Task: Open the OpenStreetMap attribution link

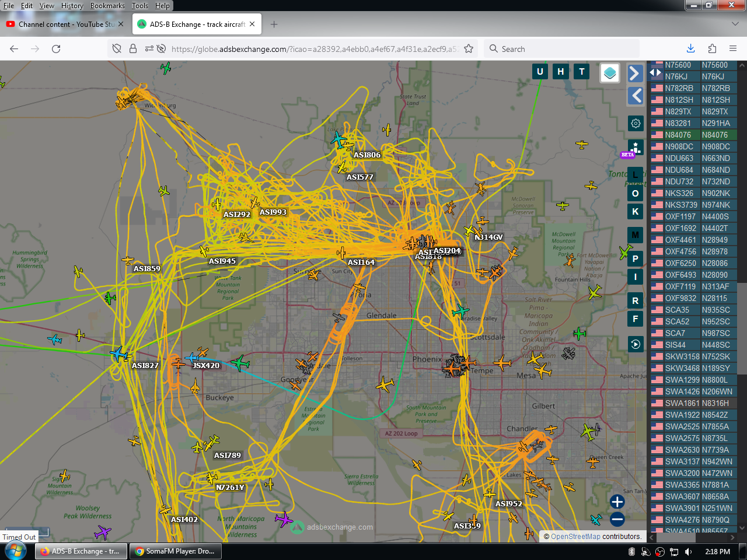Action: click(575, 537)
